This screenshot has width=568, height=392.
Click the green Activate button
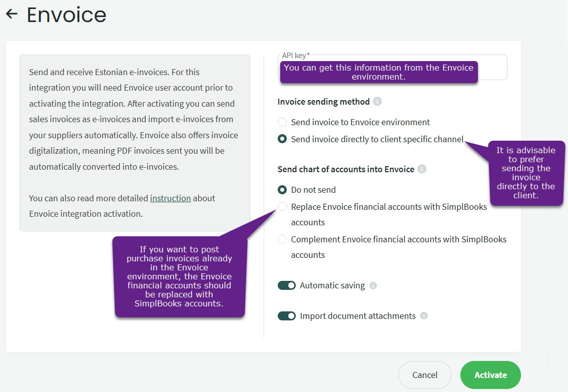click(490, 375)
